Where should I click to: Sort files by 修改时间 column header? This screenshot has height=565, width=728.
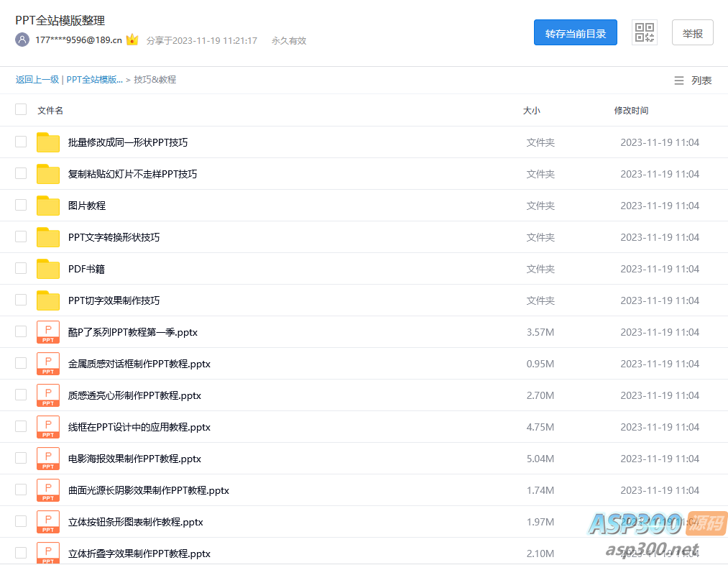tap(631, 111)
